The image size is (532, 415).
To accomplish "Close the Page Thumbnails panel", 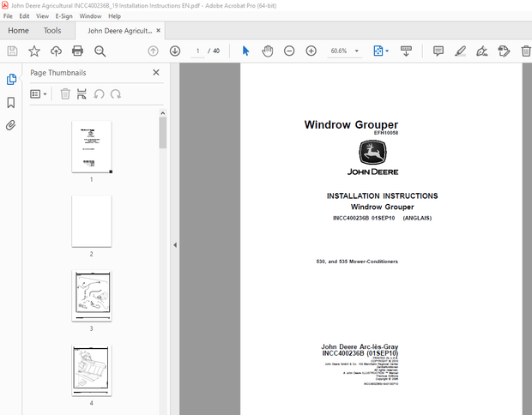I will (156, 73).
